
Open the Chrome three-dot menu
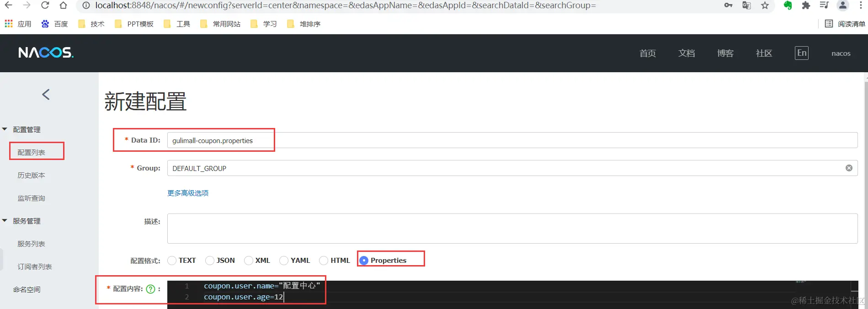861,5
